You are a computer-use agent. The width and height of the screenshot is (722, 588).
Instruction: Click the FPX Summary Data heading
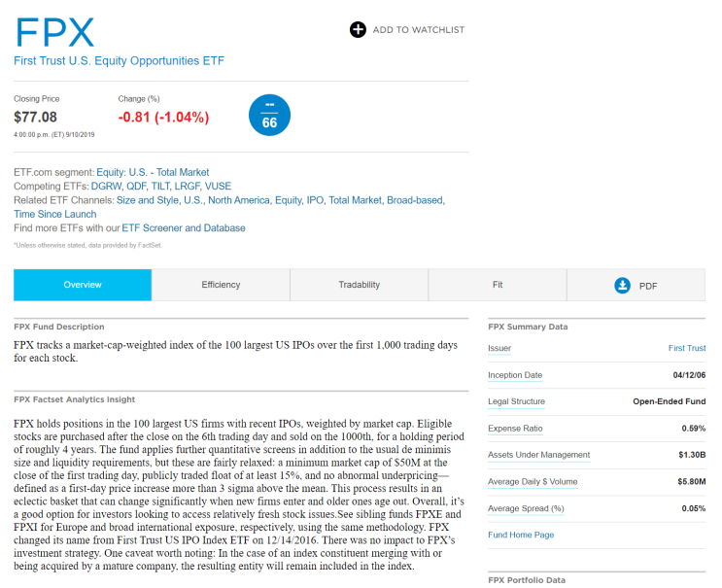(528, 327)
